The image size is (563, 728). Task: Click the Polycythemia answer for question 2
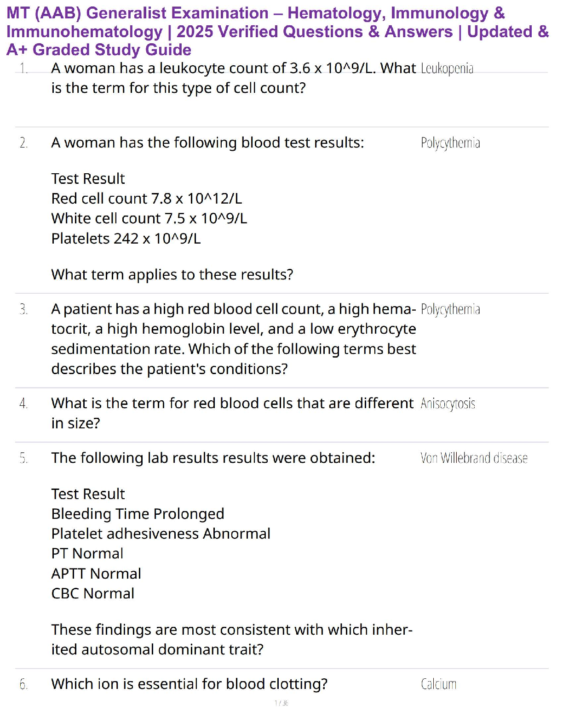click(x=450, y=143)
